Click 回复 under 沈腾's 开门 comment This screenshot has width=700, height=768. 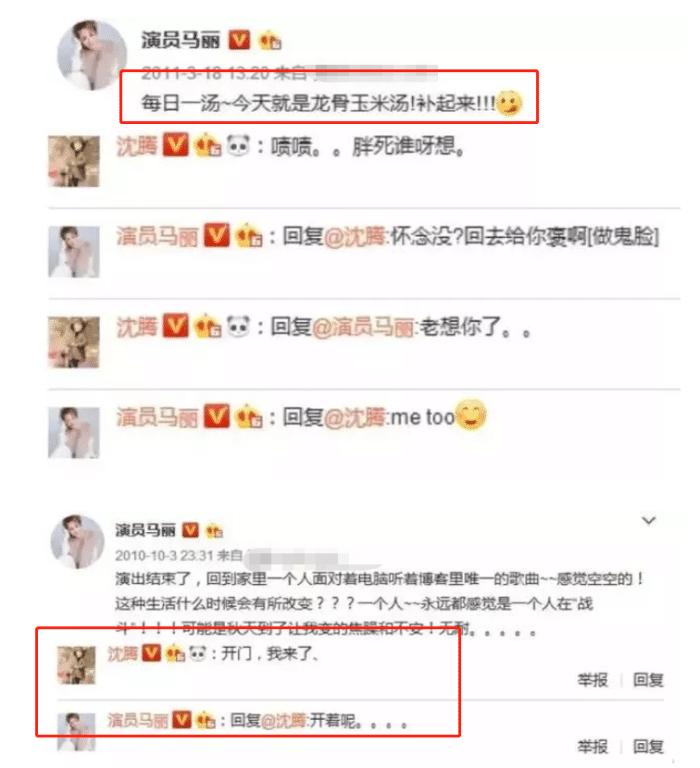pyautogui.click(x=648, y=680)
